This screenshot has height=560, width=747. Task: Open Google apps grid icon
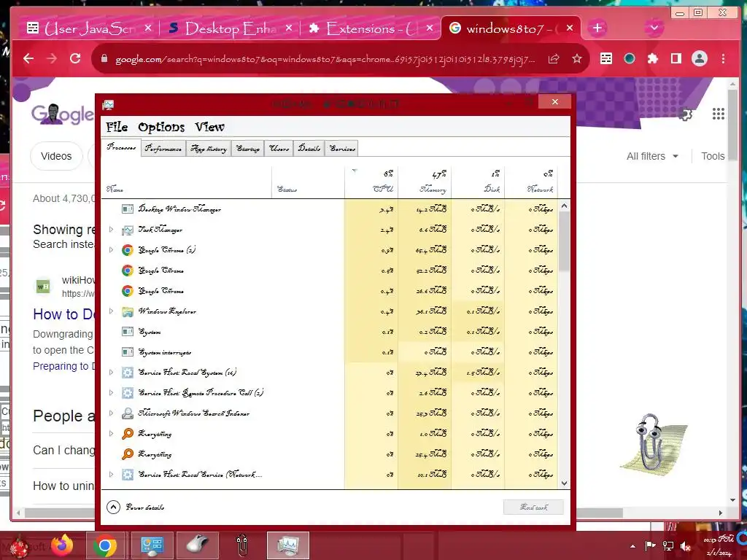[x=718, y=114]
